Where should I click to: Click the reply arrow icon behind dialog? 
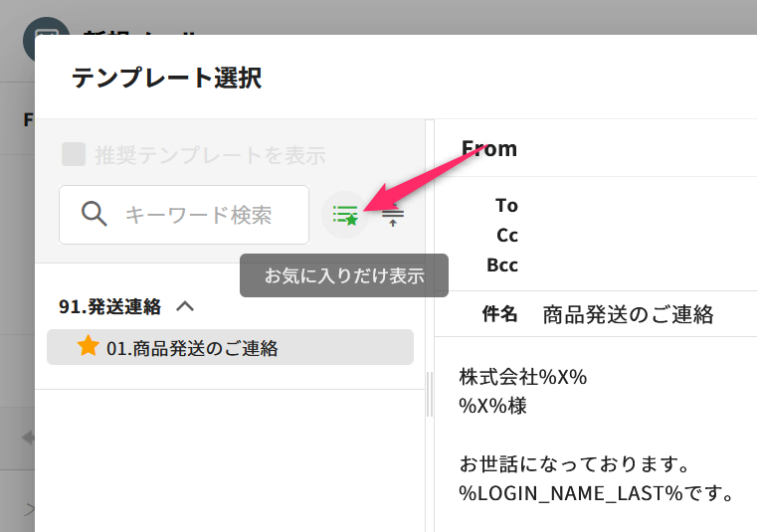pyautogui.click(x=28, y=437)
